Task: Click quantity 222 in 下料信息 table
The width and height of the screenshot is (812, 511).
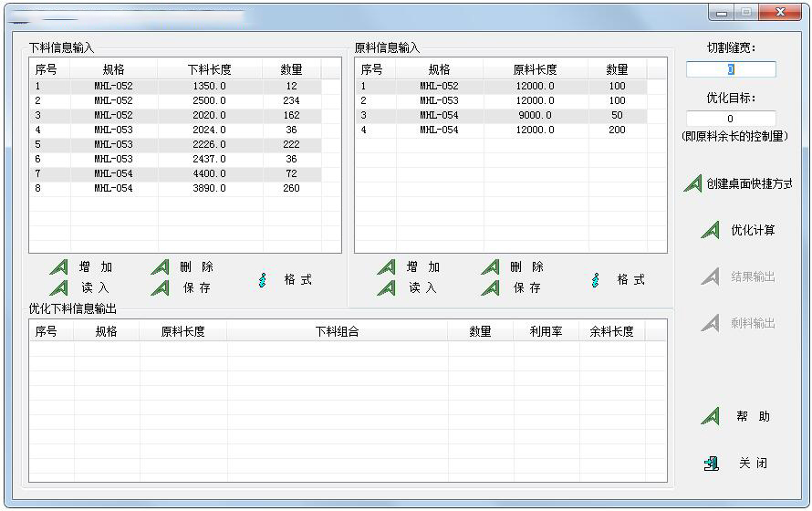Action: 292,144
